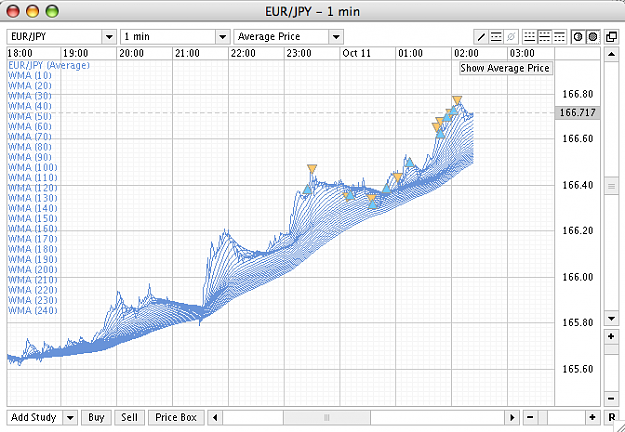Screen dimensions: 625x432
Task: Click the horizontal scrollbar left arrow
Action: pyautogui.click(x=215, y=418)
